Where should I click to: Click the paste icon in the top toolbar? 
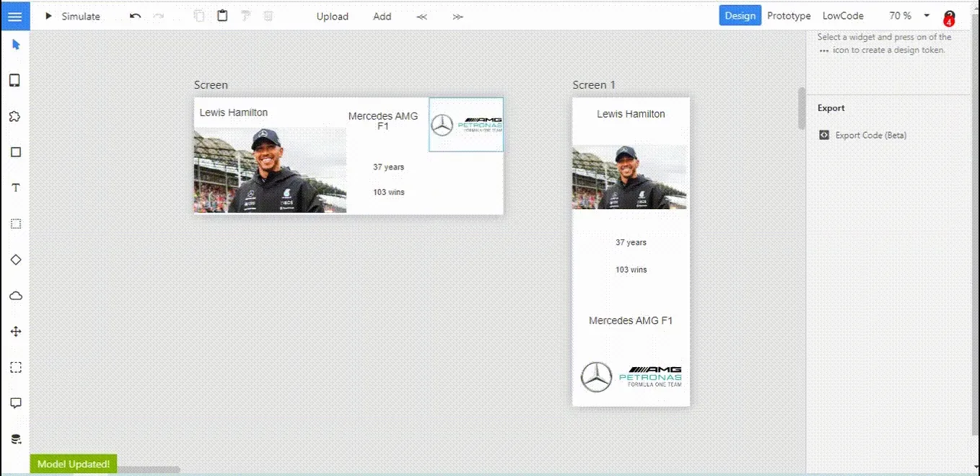click(222, 15)
